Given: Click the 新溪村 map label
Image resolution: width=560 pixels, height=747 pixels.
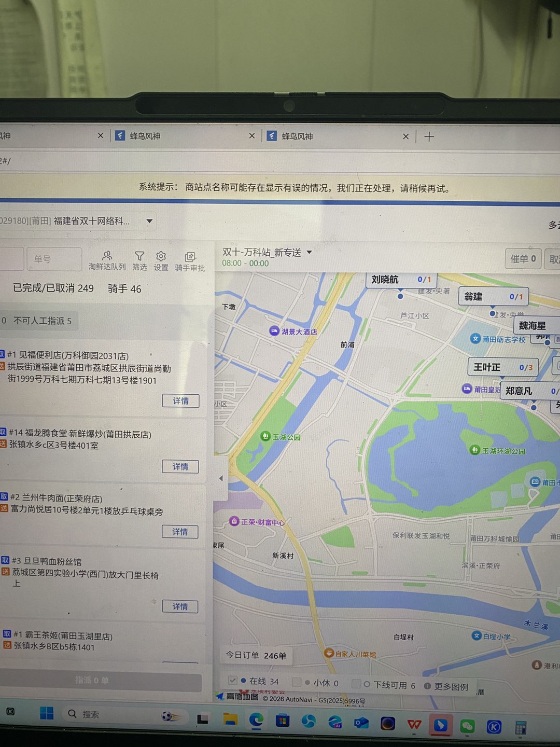Looking at the screenshot, I should [283, 555].
